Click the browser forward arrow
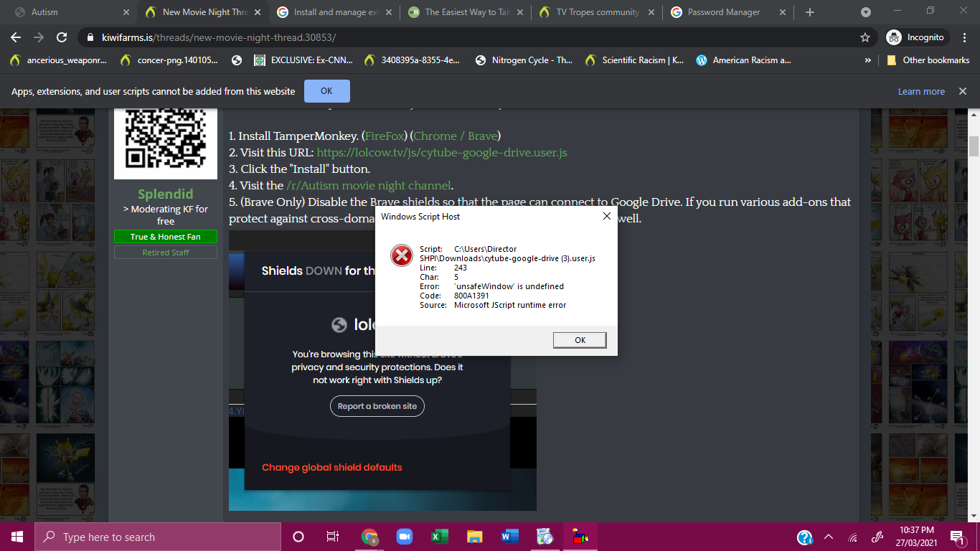 click(39, 37)
